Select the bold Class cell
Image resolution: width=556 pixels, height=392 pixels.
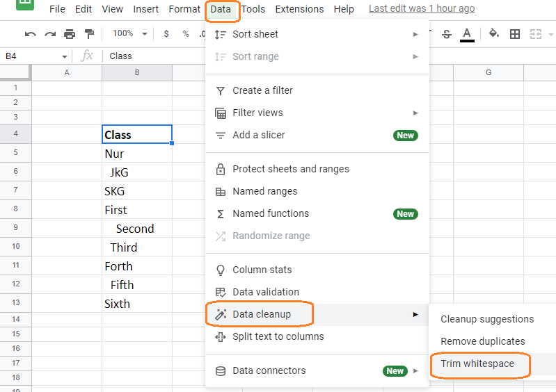[137, 134]
